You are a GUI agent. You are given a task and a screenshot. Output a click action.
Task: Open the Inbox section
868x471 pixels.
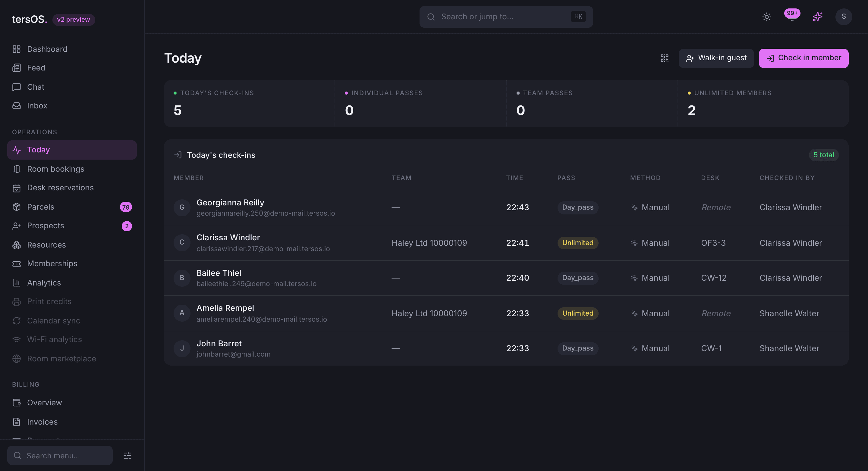72,106
